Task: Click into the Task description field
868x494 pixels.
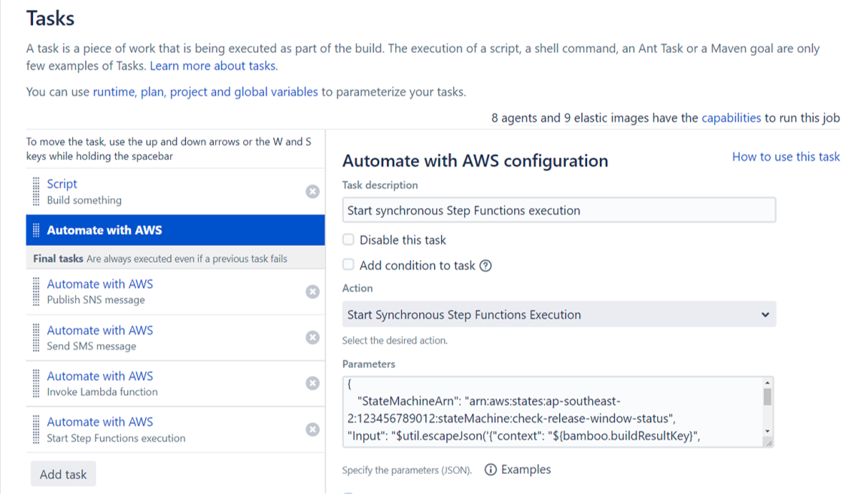Action: click(558, 210)
